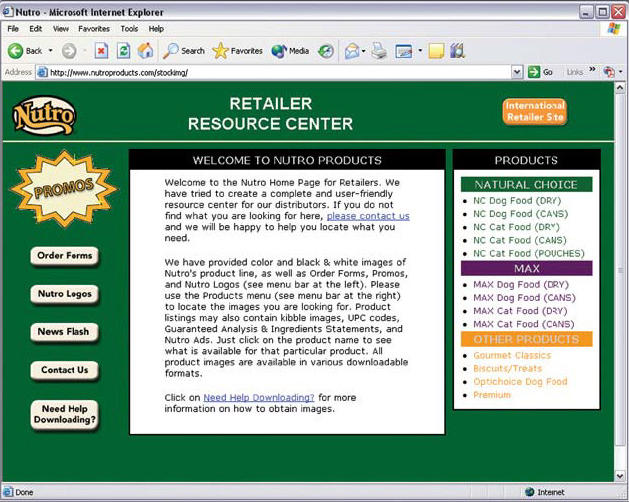Open the Edit button dropdown arrow
Screen dimensions: 629x502
[x=420, y=51]
